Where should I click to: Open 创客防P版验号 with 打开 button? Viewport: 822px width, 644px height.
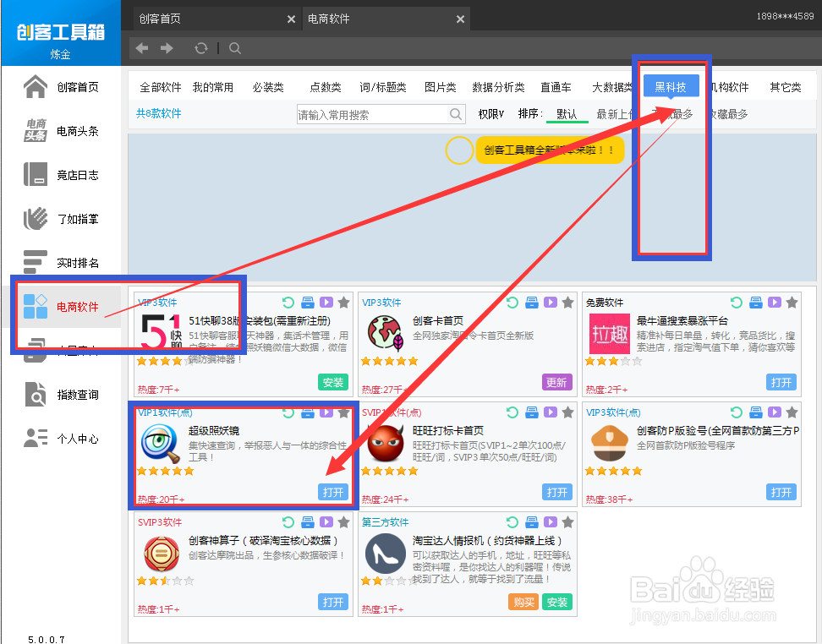781,492
